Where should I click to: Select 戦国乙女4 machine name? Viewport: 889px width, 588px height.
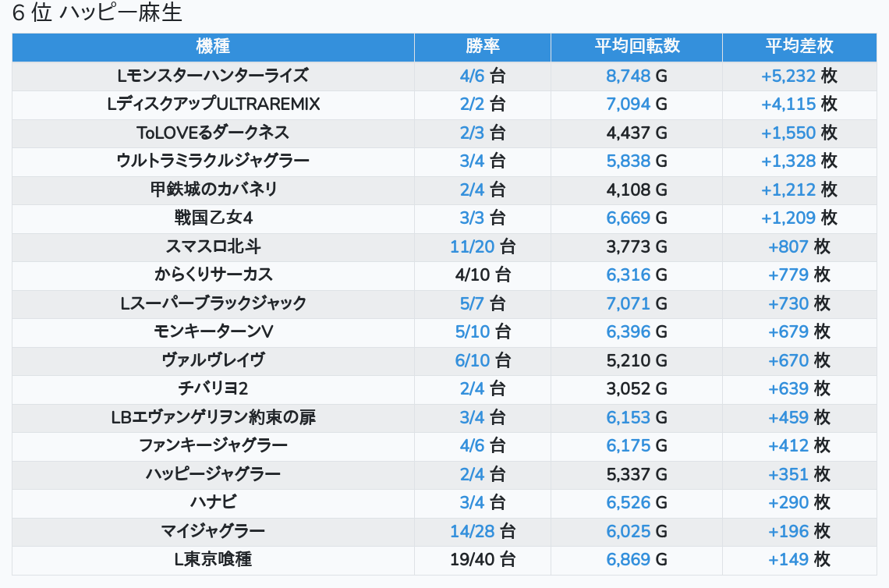tap(213, 218)
